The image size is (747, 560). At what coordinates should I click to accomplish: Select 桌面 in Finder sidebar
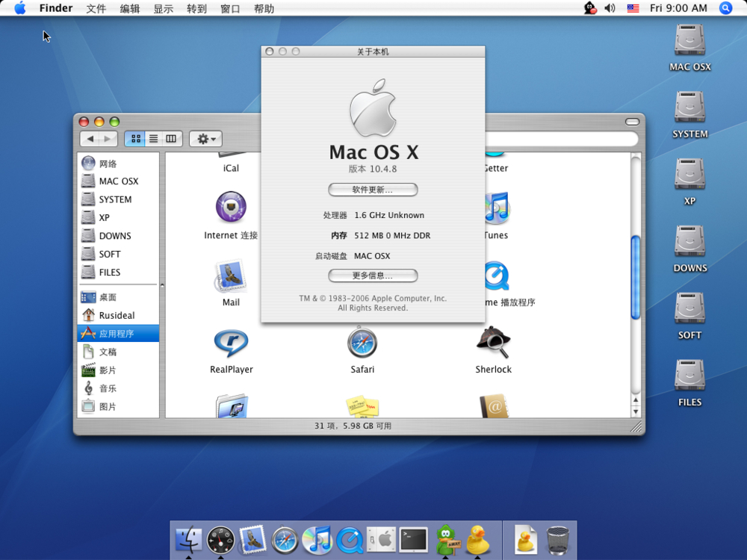click(x=118, y=296)
